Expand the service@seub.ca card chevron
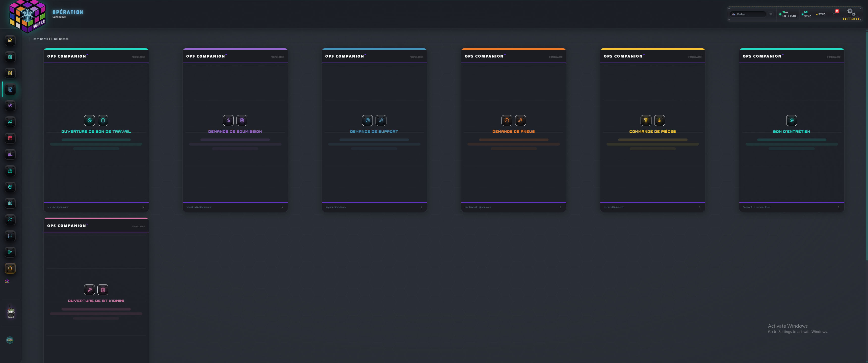 (143, 207)
